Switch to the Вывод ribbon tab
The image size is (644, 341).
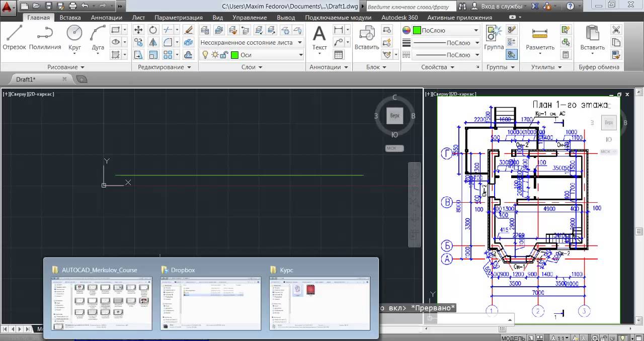point(286,17)
